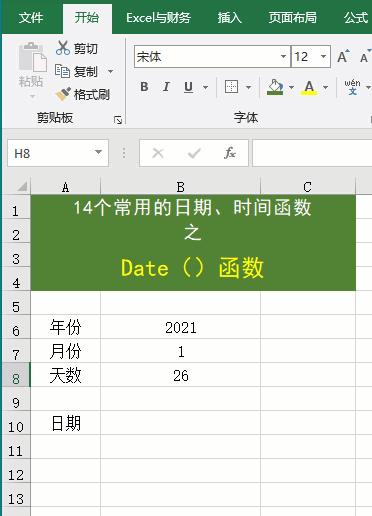Image resolution: width=372 pixels, height=516 pixels.
Task: Select cell containing 日期
Action: (x=65, y=423)
